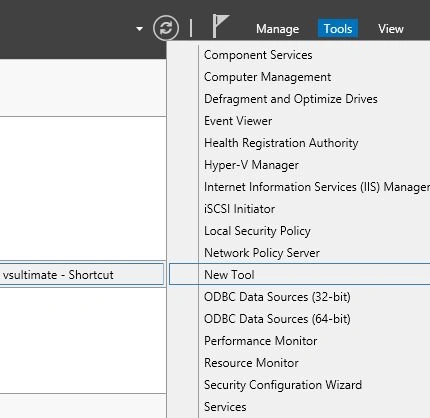Open Defragment and Optimize Drives
430x418 pixels.
tap(291, 99)
